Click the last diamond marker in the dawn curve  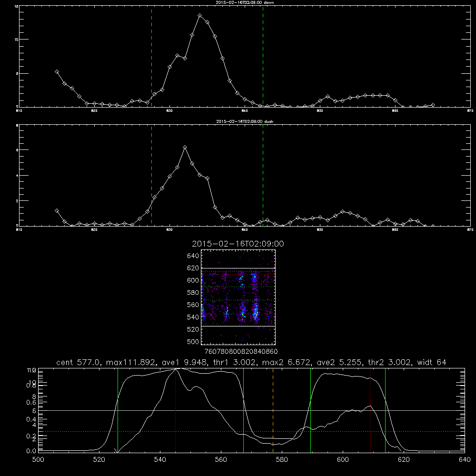coord(433,105)
